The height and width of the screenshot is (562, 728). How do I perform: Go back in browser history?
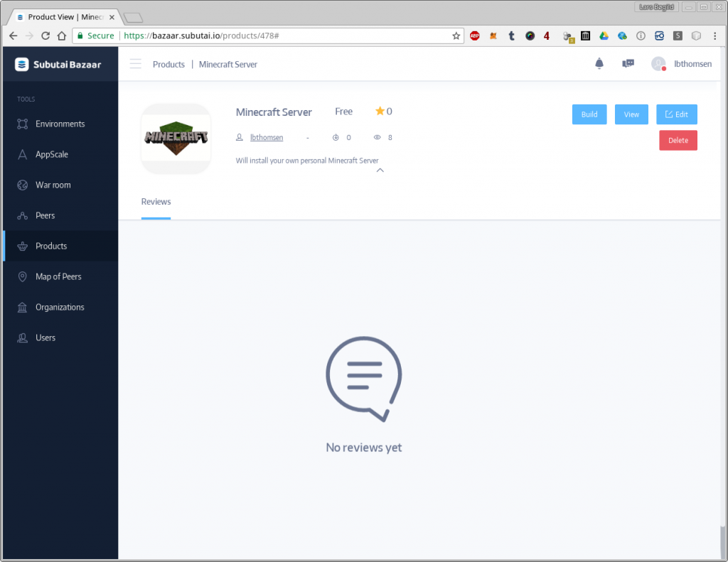pyautogui.click(x=13, y=36)
